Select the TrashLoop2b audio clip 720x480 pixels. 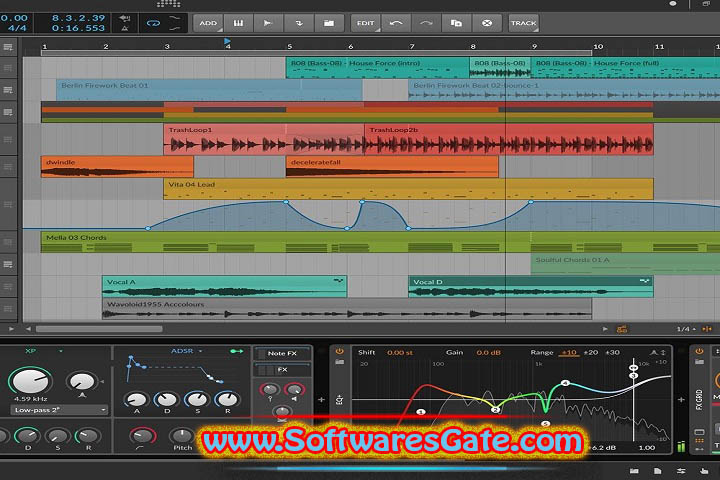[509, 140]
